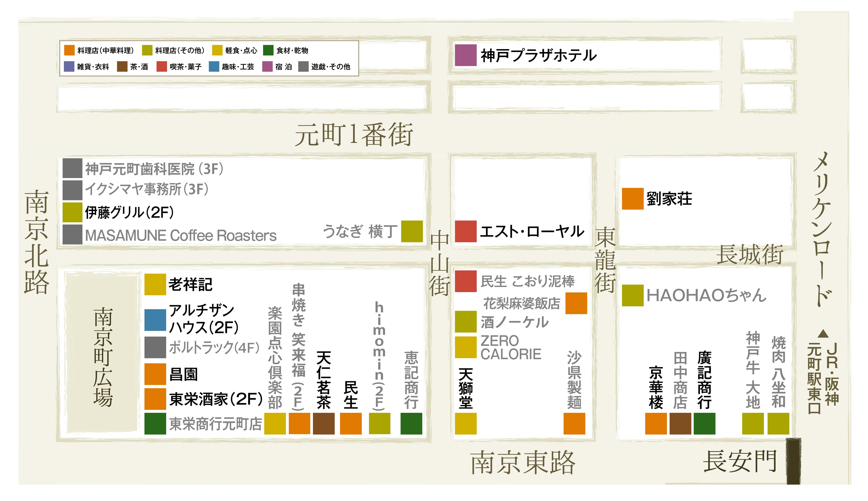
Task: Click the 劉家荘 name text
Action: click(669, 199)
